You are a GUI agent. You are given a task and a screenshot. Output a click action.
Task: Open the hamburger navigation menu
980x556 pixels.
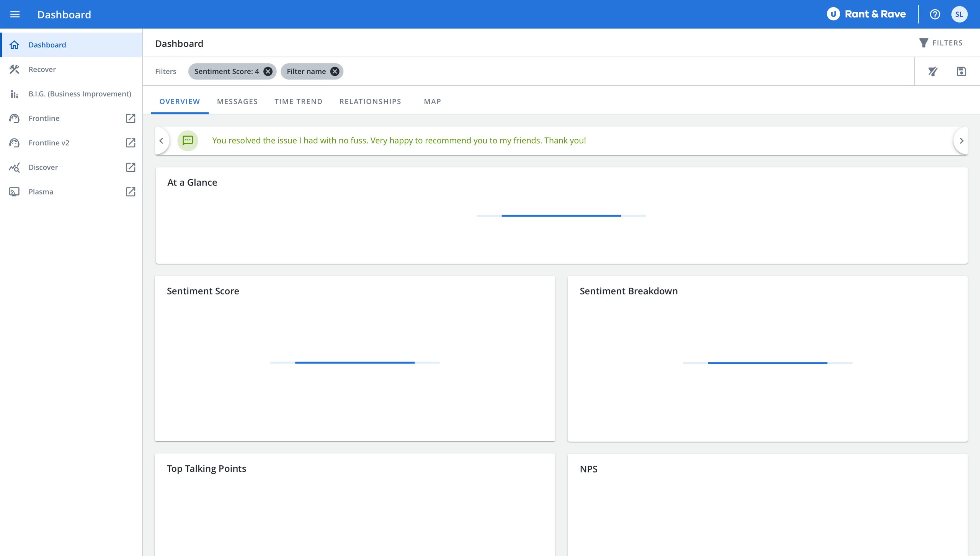pos(15,15)
